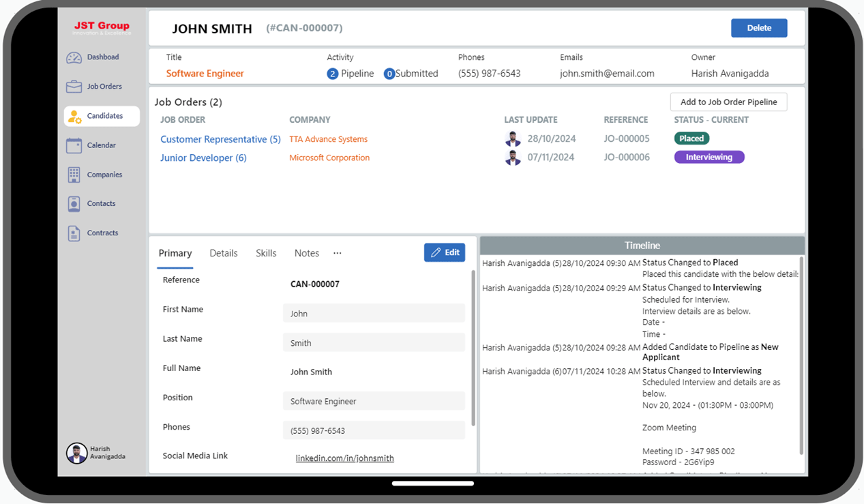The width and height of the screenshot is (864, 504).
Task: Expand hidden tabs using the ellipsis
Action: (337, 253)
